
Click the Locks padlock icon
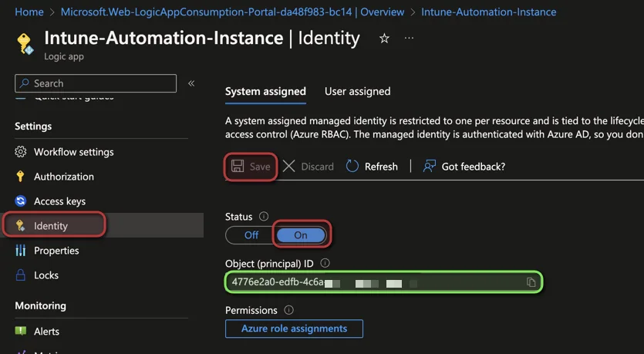point(21,275)
